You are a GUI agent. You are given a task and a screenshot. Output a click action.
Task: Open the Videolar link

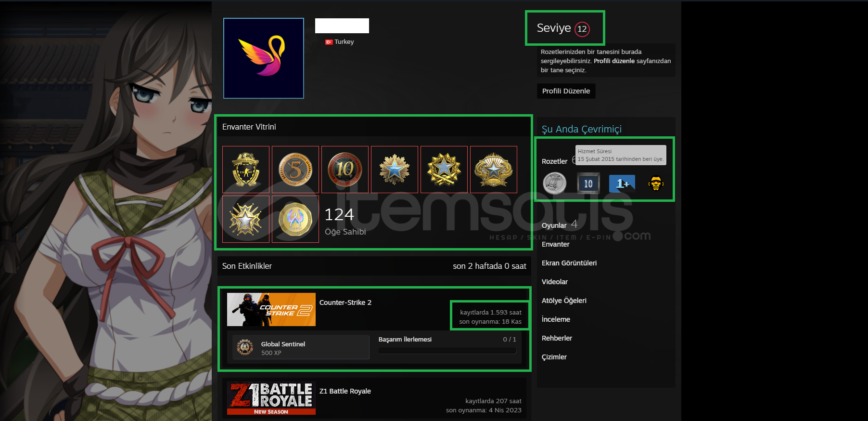555,282
